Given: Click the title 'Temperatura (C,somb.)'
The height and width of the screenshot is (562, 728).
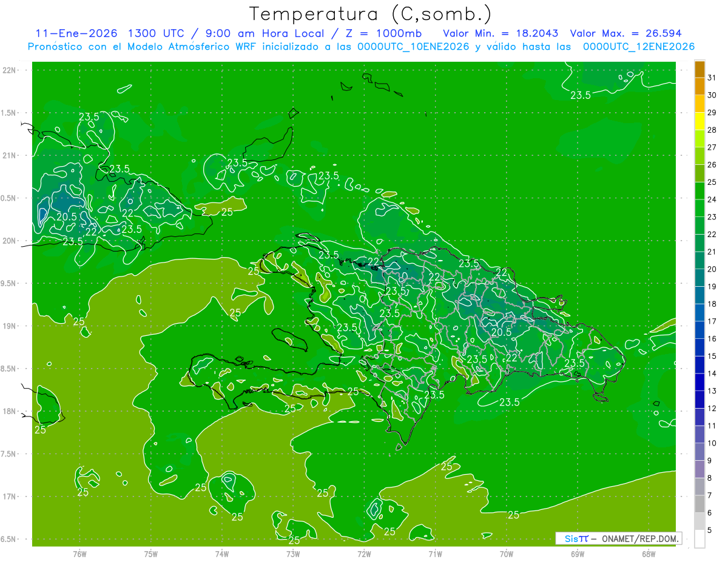Looking at the screenshot, I should [x=369, y=14].
